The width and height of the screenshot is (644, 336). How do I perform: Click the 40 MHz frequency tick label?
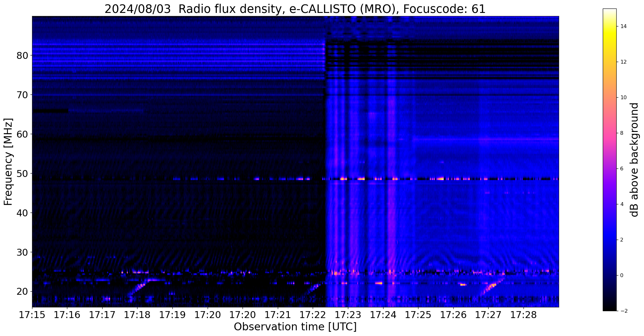point(22,213)
